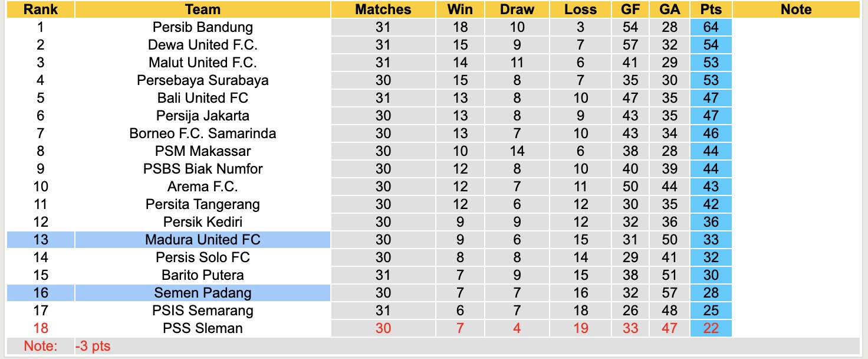Select the highlighted Madura United FC row
The image size is (868, 359).
click(202, 240)
